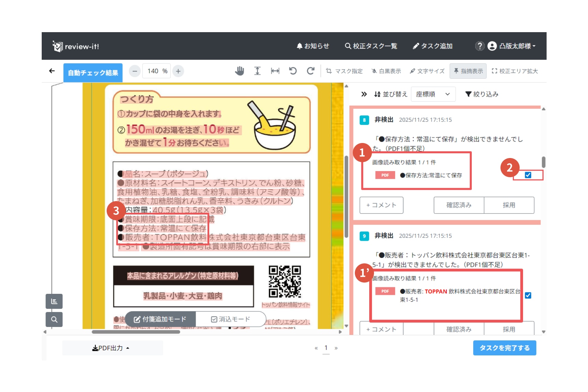This screenshot has width=588, height=392.
Task: Rotate the document clockwise
Action: [310, 71]
